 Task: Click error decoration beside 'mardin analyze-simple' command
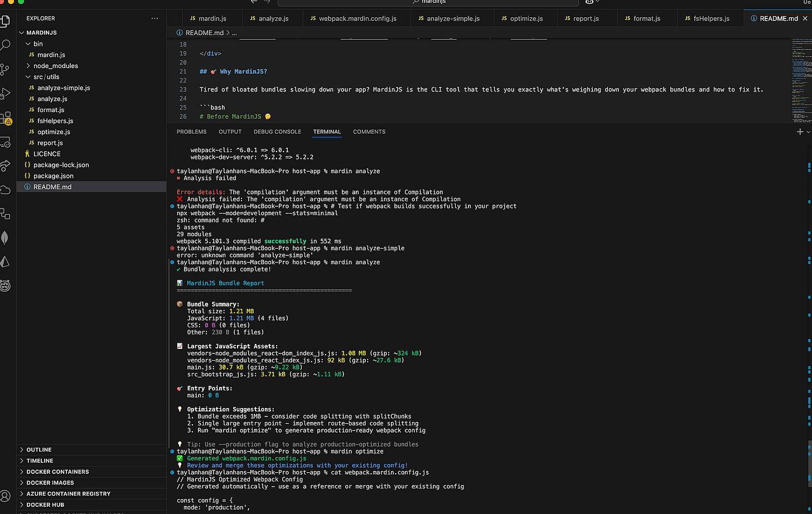click(x=172, y=248)
